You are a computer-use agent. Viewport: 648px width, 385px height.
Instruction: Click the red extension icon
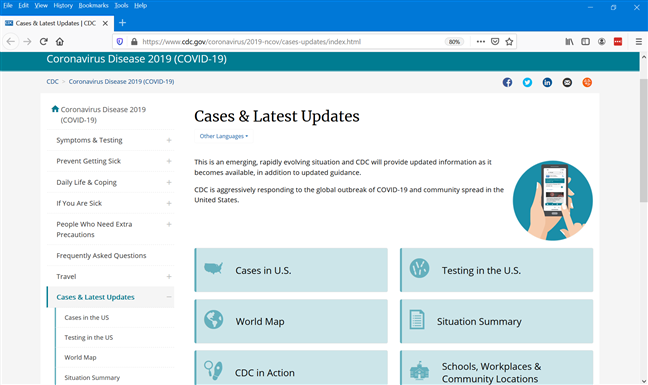pyautogui.click(x=618, y=42)
